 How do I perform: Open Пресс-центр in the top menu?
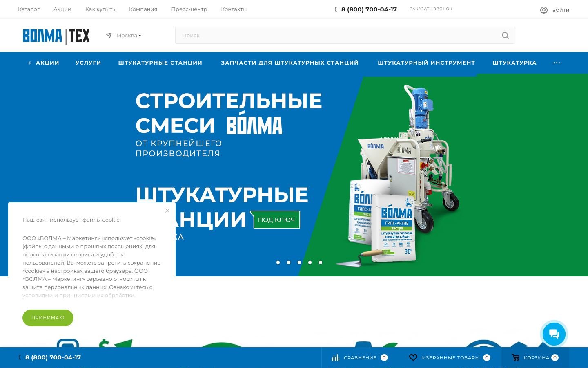point(189,9)
